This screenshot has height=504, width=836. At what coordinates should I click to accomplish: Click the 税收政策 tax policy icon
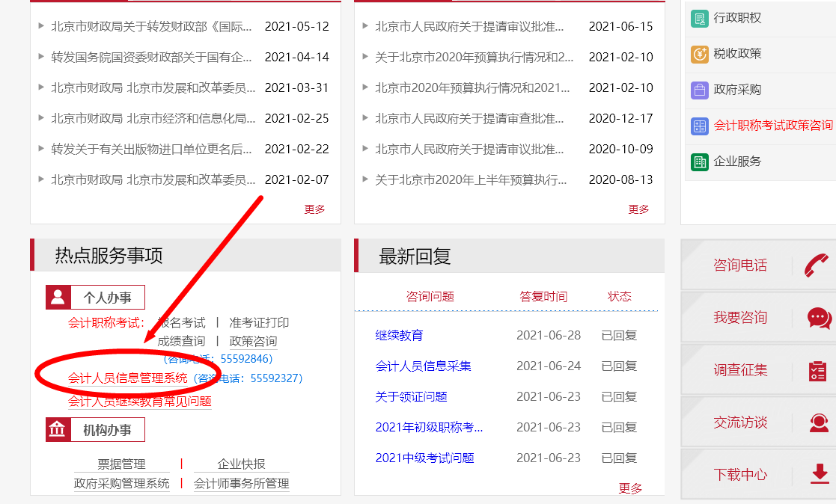coord(698,54)
